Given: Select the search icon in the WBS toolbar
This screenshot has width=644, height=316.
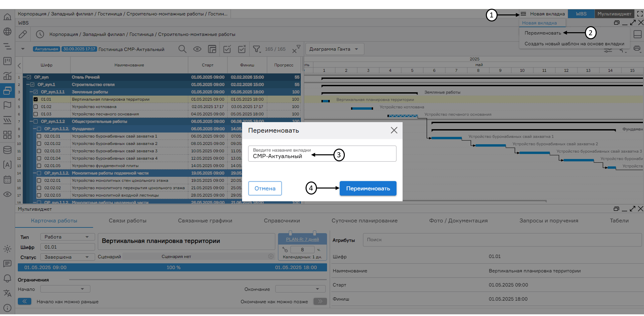Looking at the screenshot, I should click(x=182, y=49).
